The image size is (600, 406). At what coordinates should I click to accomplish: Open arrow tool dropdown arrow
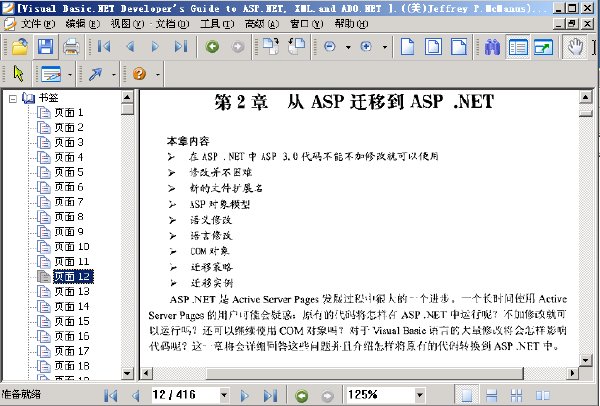(x=114, y=74)
